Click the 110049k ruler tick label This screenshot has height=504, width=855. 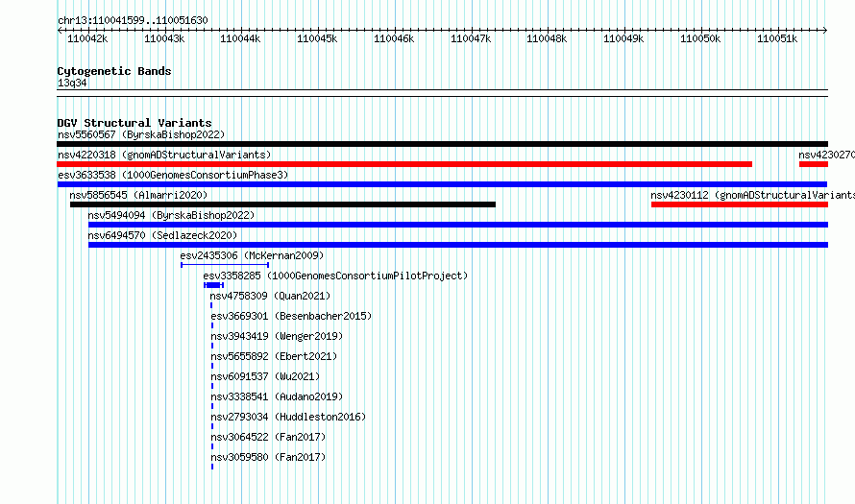pos(623,38)
